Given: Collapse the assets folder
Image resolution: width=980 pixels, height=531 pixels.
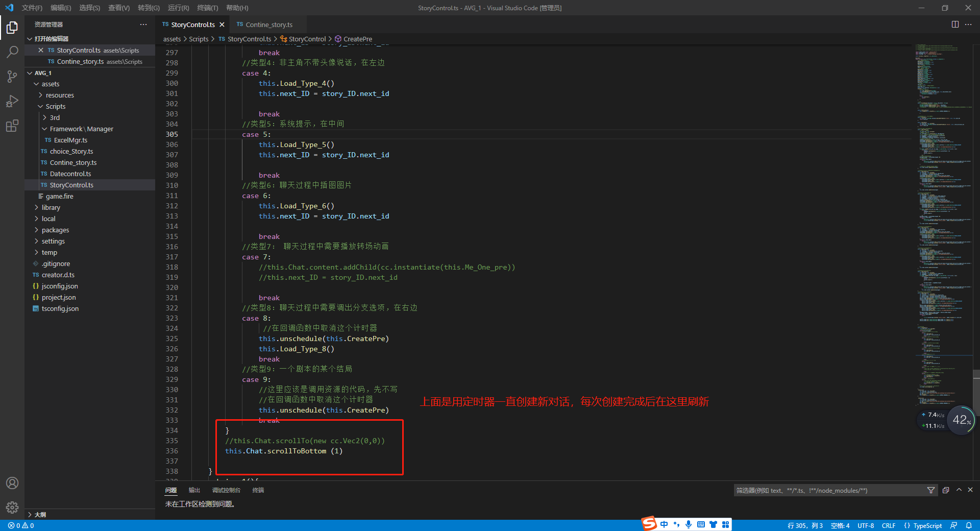Looking at the screenshot, I should coord(36,84).
